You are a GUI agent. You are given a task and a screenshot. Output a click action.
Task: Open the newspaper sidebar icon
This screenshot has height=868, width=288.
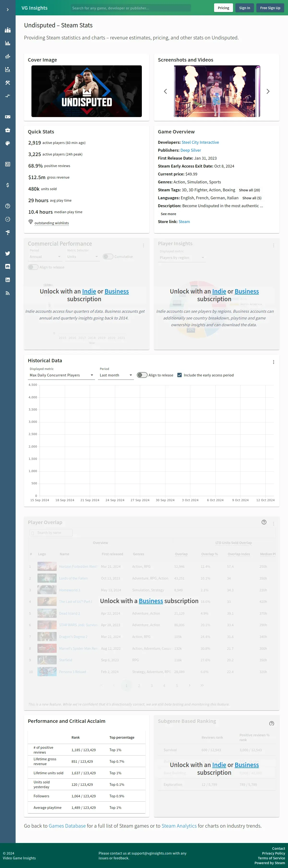(8, 164)
